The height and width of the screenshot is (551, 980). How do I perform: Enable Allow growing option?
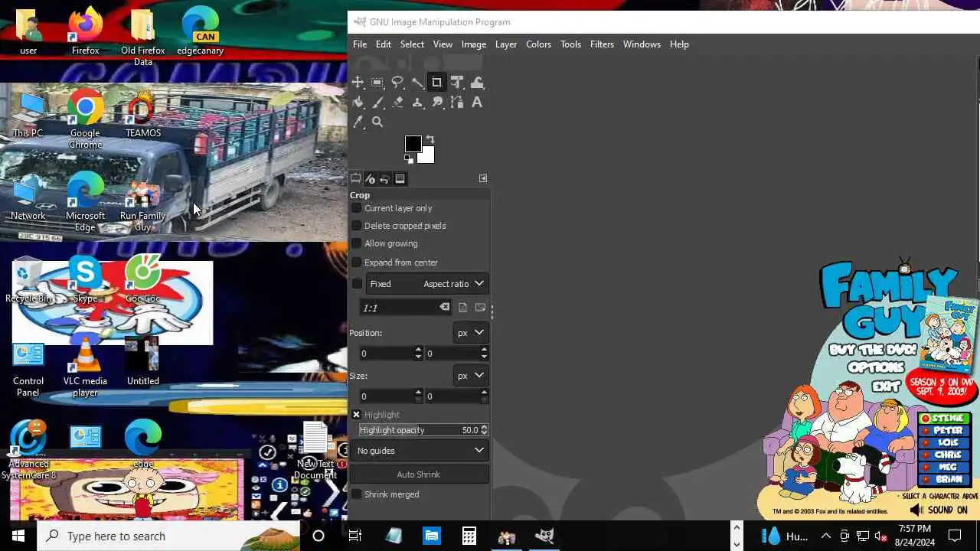(357, 243)
